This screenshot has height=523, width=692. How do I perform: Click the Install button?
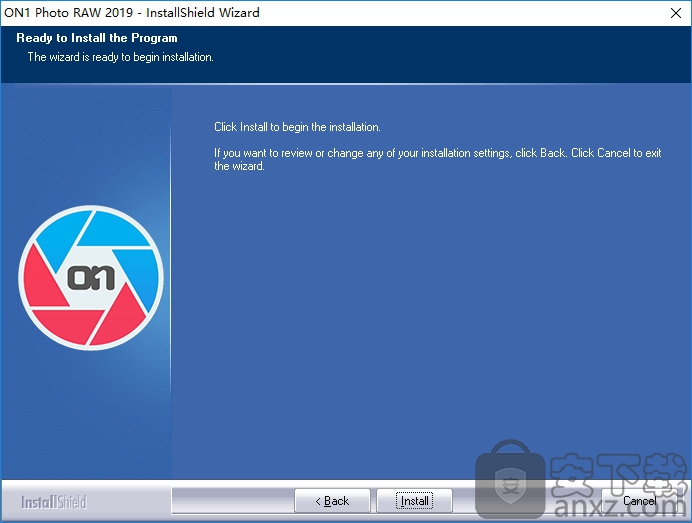pyautogui.click(x=414, y=500)
